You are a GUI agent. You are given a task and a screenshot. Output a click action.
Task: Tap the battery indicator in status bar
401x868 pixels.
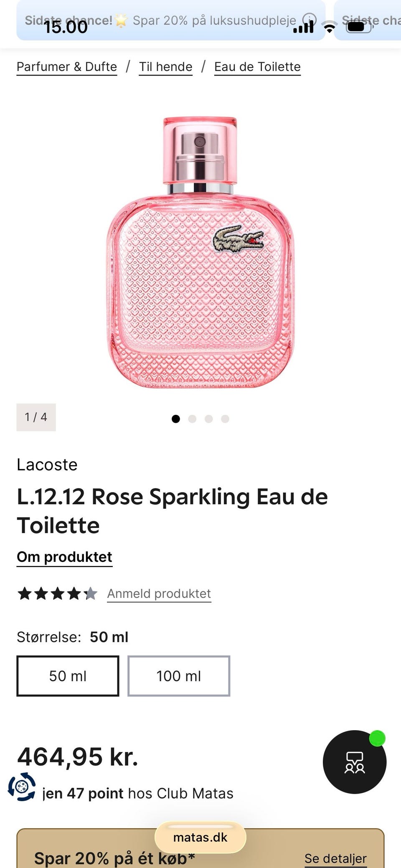[358, 27]
